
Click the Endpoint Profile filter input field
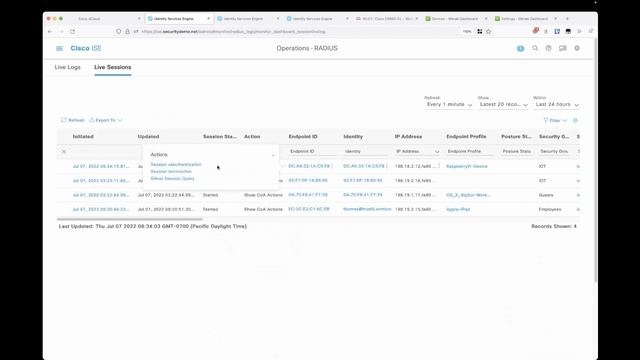pyautogui.click(x=469, y=151)
